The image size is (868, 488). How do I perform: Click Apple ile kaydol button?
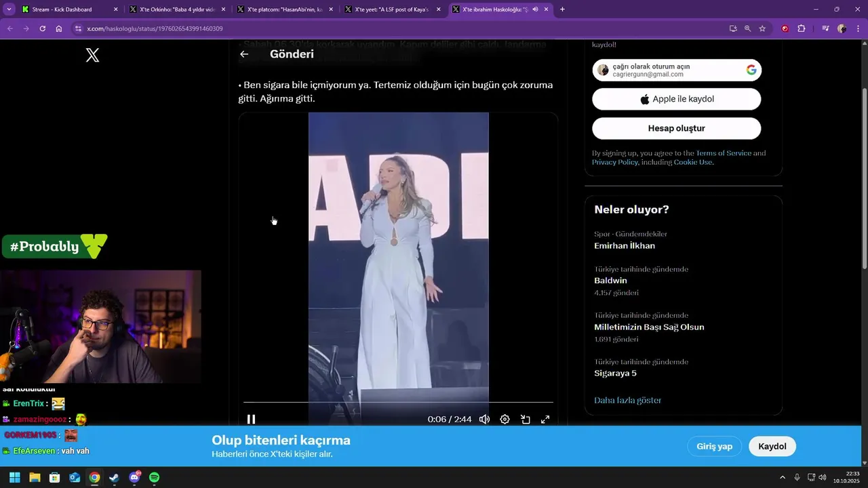coord(677,99)
